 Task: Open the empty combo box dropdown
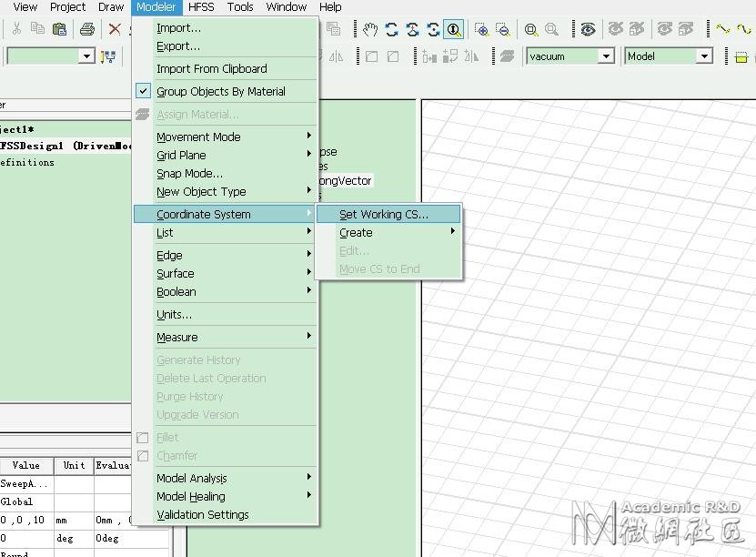tap(86, 56)
